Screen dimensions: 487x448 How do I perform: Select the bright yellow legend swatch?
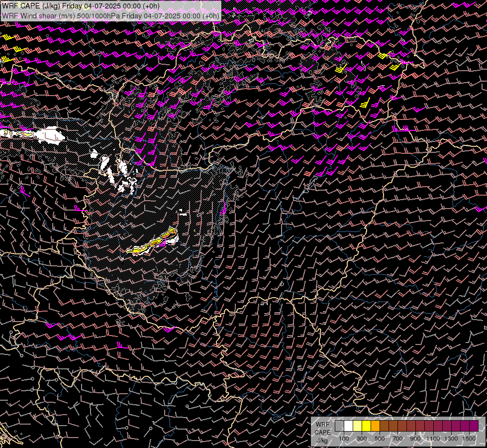point(366,426)
